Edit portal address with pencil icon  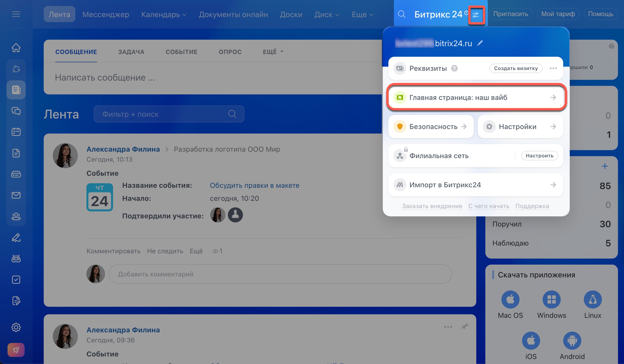(480, 43)
